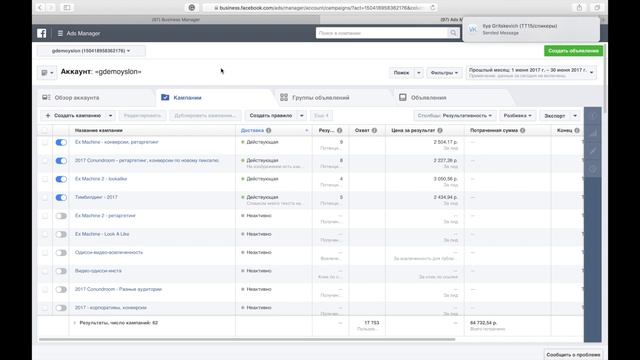Open the Фильтры dropdown
This screenshot has height=360, width=640.
pos(444,73)
